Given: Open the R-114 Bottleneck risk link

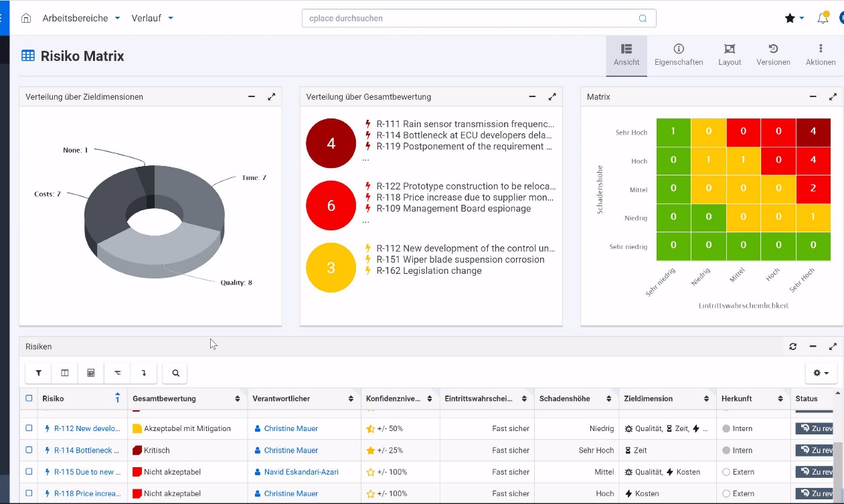Looking at the screenshot, I should coord(87,450).
